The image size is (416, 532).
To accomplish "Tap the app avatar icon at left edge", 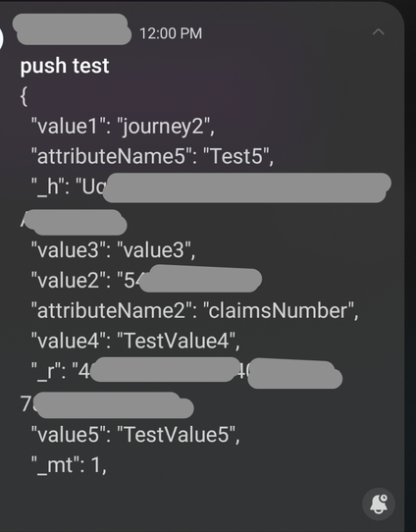I will point(1,38).
